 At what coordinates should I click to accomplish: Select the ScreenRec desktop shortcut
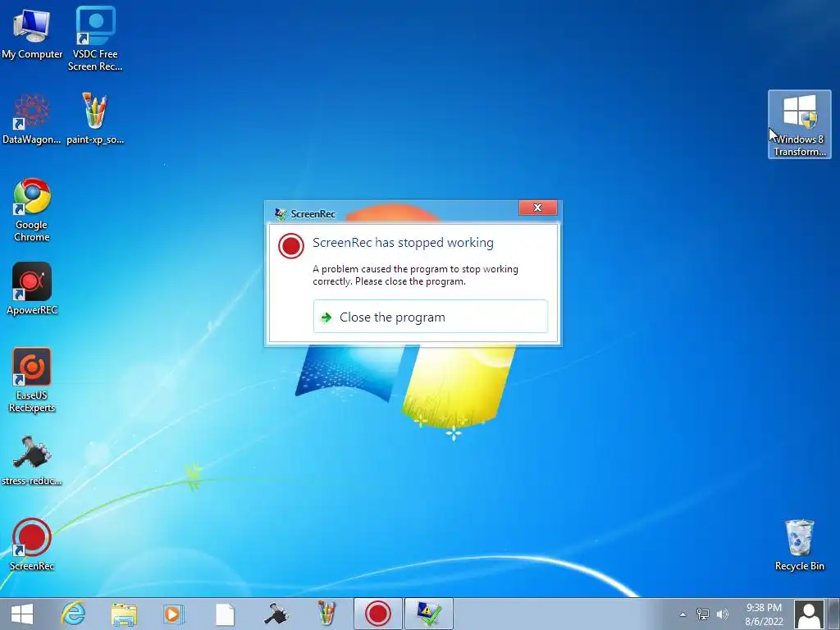tap(32, 545)
